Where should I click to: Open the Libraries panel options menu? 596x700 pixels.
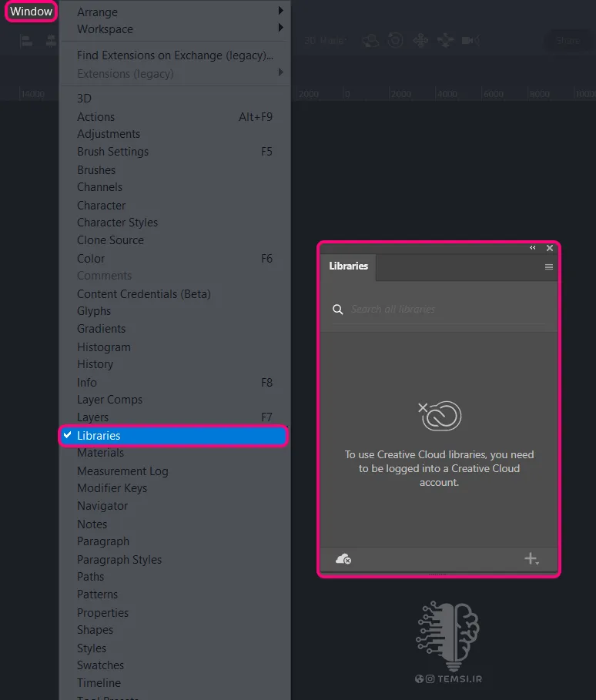(x=549, y=266)
